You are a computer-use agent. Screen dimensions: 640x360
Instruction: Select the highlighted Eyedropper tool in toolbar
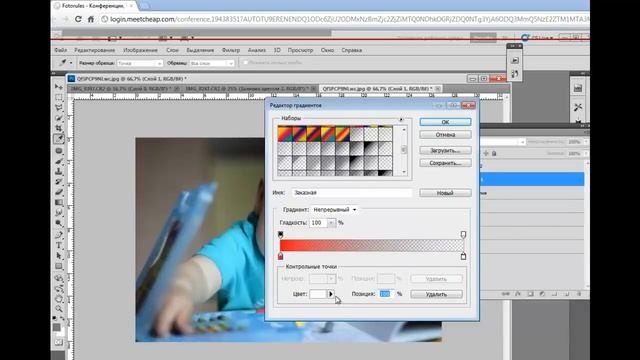pos(59,139)
